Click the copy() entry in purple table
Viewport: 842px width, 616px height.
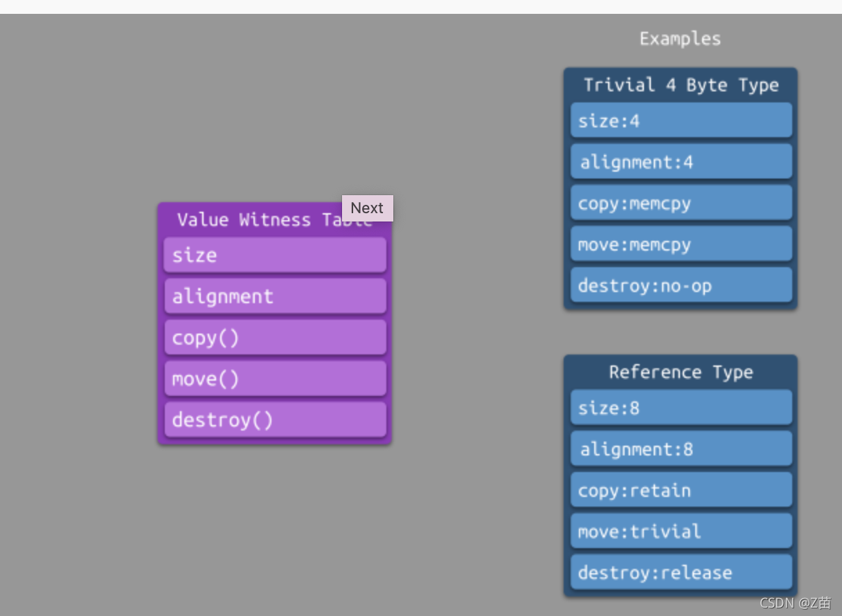[275, 337]
